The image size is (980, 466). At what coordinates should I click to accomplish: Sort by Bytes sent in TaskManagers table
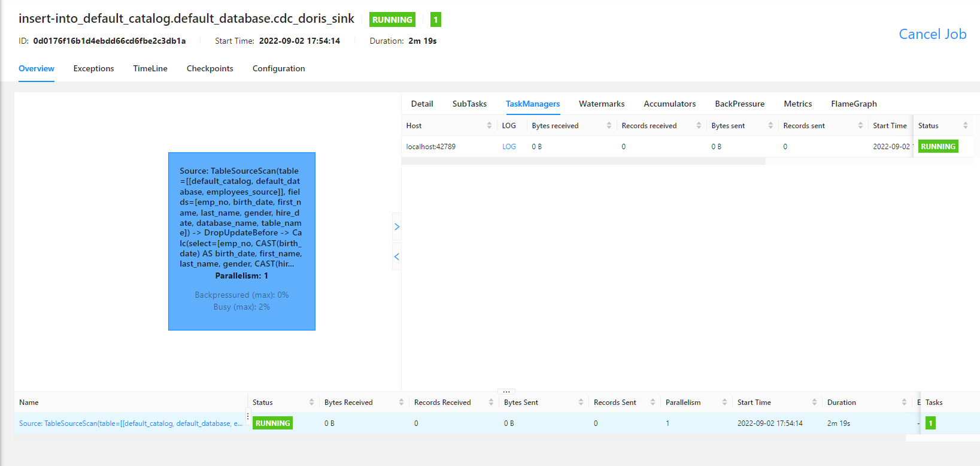tap(770, 126)
